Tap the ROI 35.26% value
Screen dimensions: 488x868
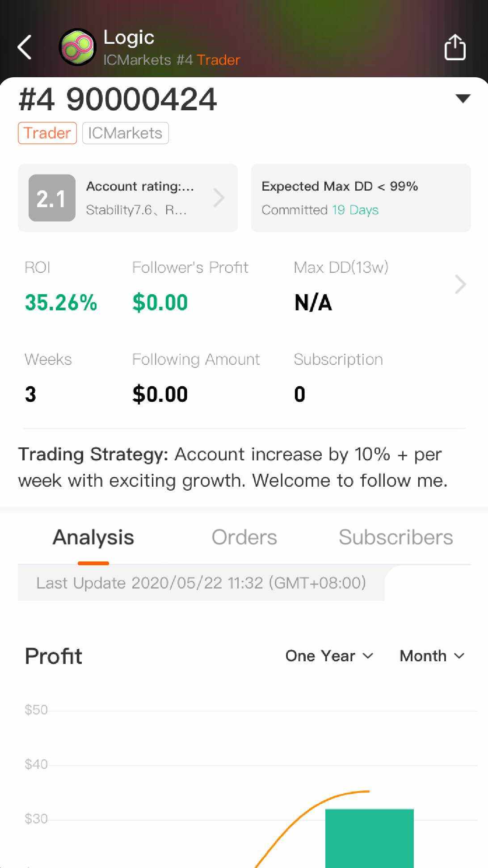(x=61, y=302)
